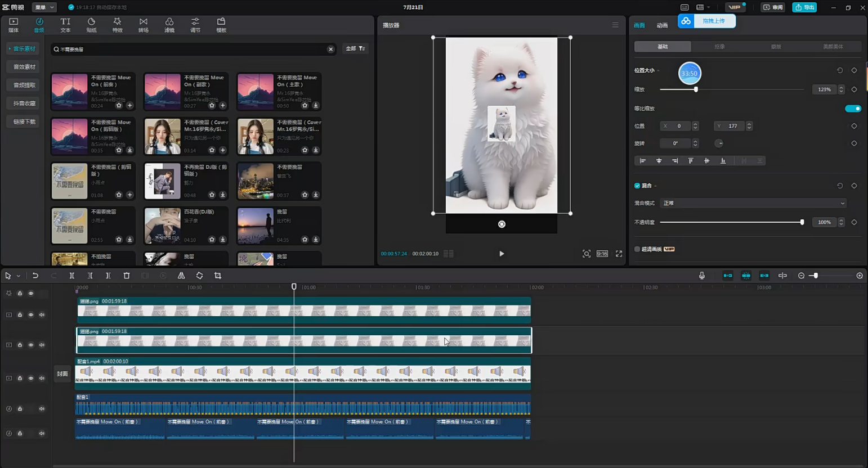Open the 特效 effects panel
The width and height of the screenshot is (868, 468).
point(117,25)
